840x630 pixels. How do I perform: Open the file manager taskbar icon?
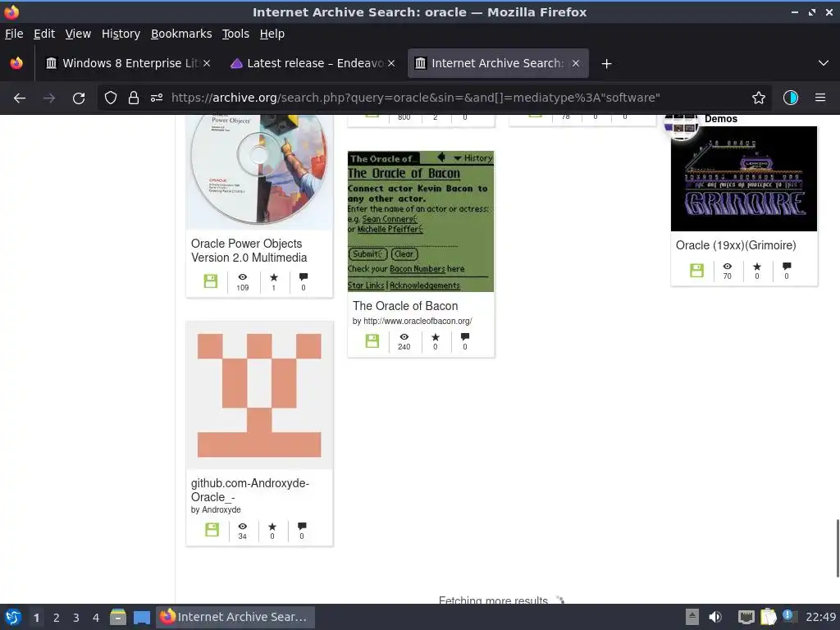(x=118, y=617)
